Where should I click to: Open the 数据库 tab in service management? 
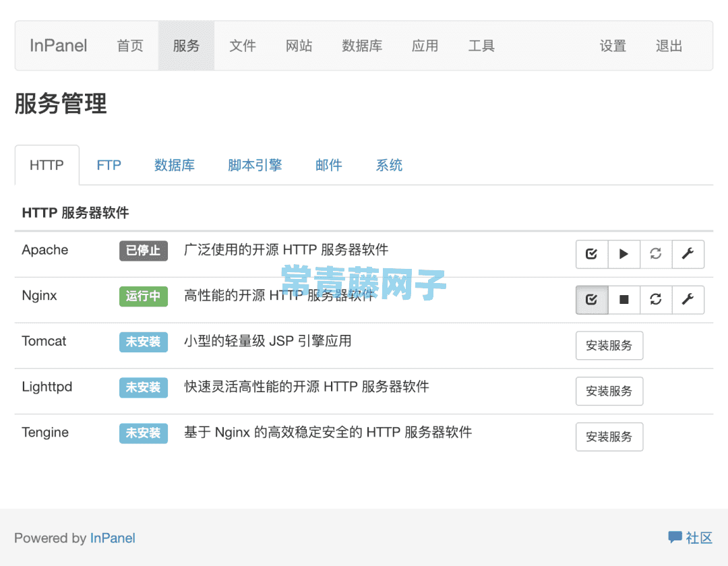(175, 164)
